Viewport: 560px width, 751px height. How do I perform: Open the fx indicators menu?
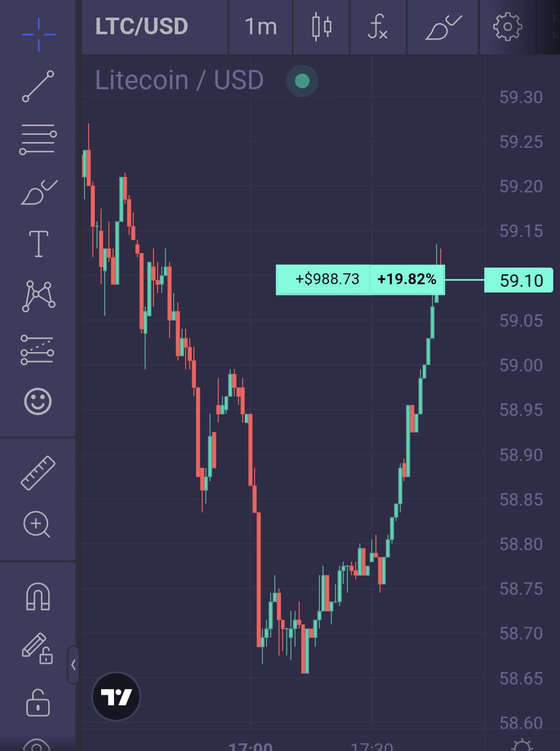tap(377, 26)
